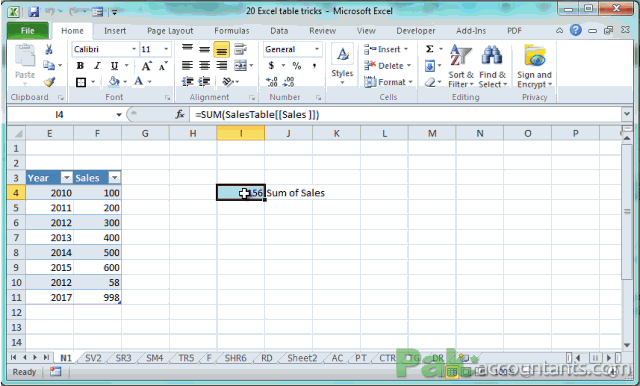Viewport: 640px width, 386px height.
Task: Click the Format button in Cells group
Action: pos(388,82)
